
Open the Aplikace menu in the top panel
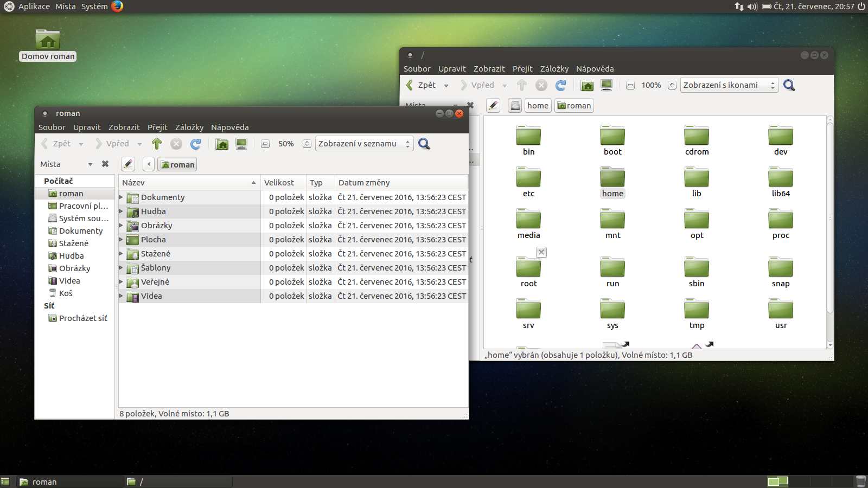click(x=34, y=7)
